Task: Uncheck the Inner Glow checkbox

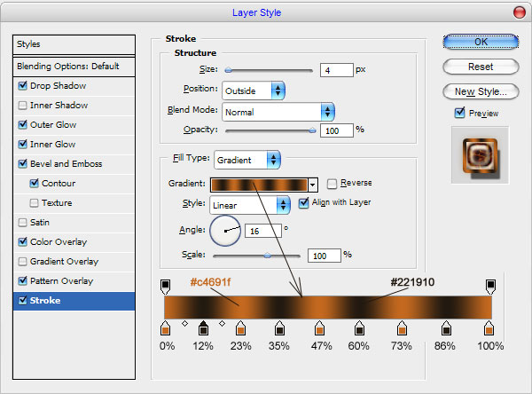Action: tap(23, 144)
